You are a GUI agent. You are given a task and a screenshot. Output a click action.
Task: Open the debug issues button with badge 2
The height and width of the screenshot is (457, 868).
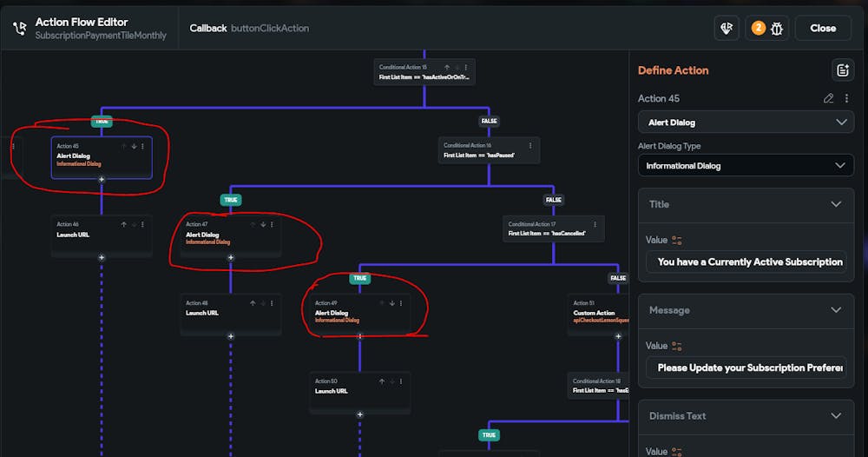(766, 29)
